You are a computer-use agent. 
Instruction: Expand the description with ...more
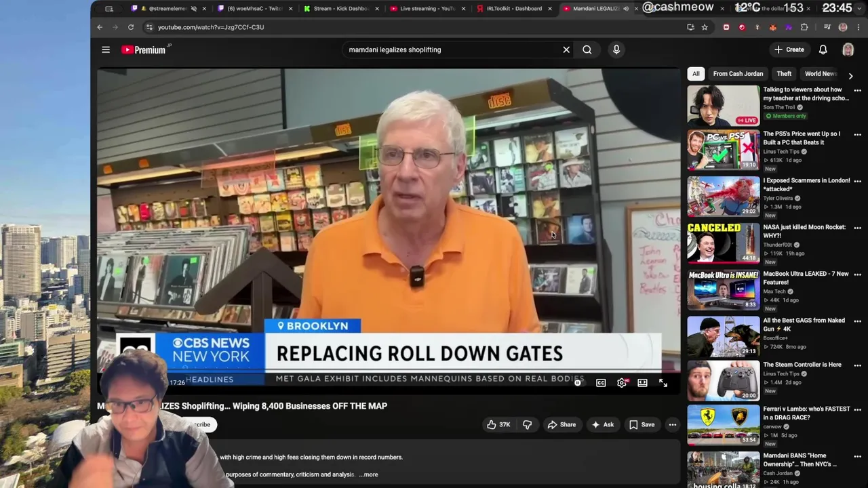[x=368, y=474]
